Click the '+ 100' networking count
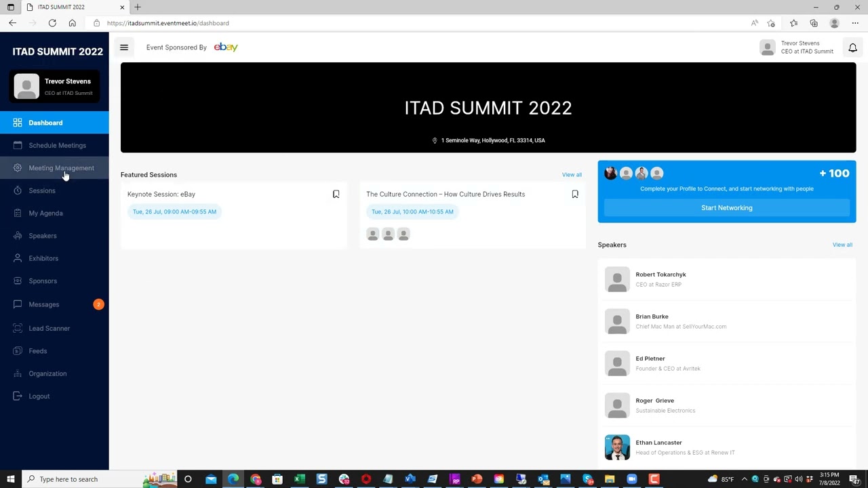Screen dimensions: 868x488 point(834,174)
